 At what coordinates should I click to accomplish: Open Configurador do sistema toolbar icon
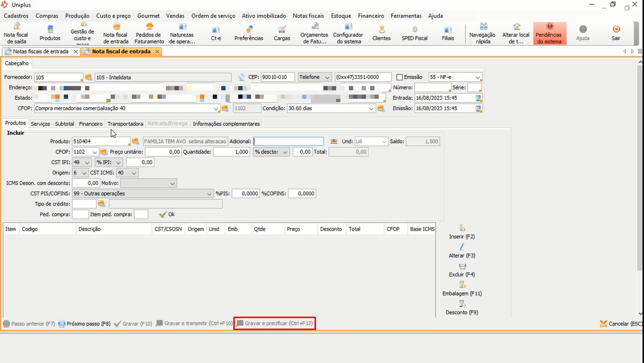(x=348, y=33)
